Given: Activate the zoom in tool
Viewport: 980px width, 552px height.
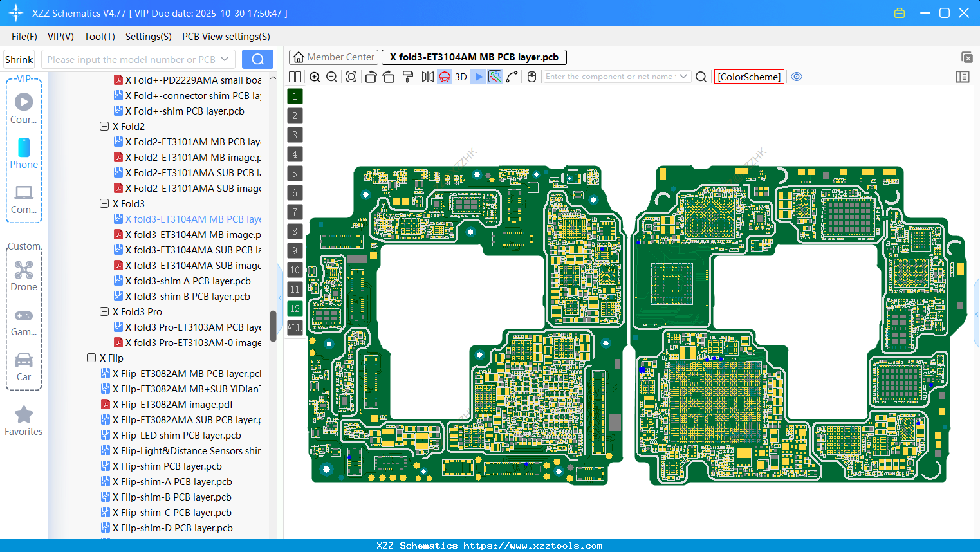Looking at the screenshot, I should click(315, 77).
